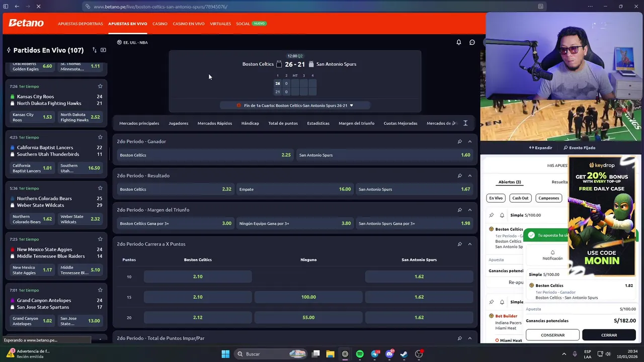Click the CERRAR button
Image resolution: width=644 pixels, height=362 pixels.
[x=609, y=335]
